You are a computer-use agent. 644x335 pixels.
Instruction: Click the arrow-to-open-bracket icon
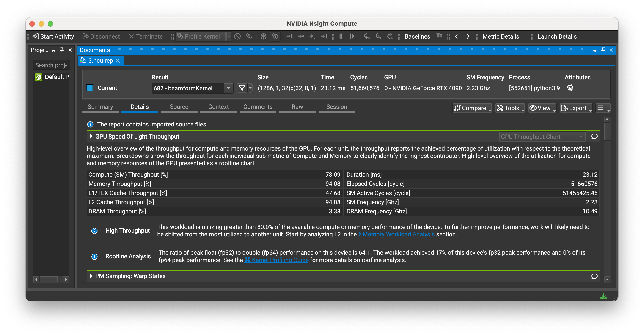click(313, 36)
